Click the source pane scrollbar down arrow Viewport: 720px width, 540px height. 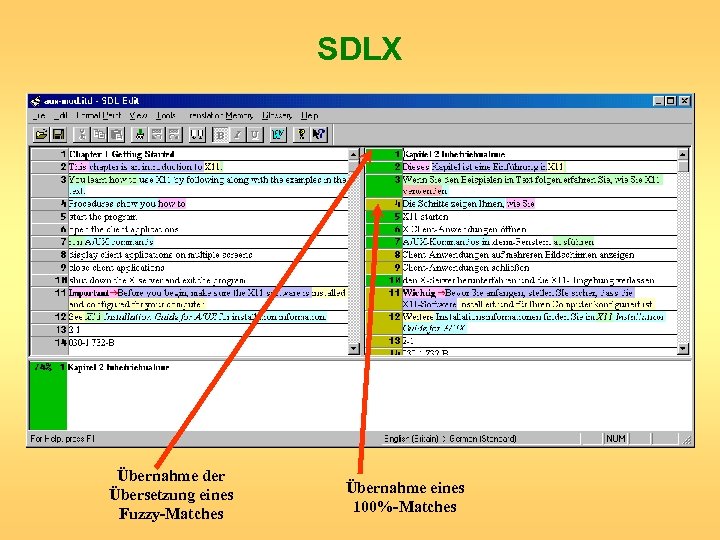click(354, 349)
